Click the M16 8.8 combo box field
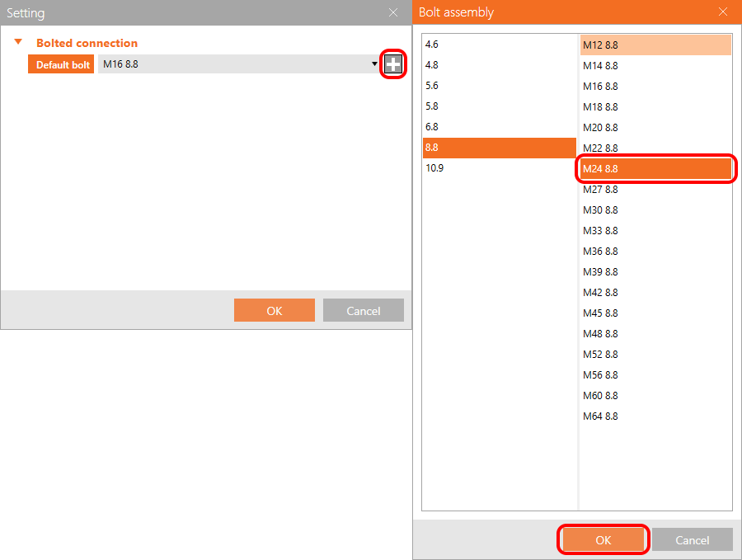Viewport: 742px width, 560px height. tap(239, 64)
